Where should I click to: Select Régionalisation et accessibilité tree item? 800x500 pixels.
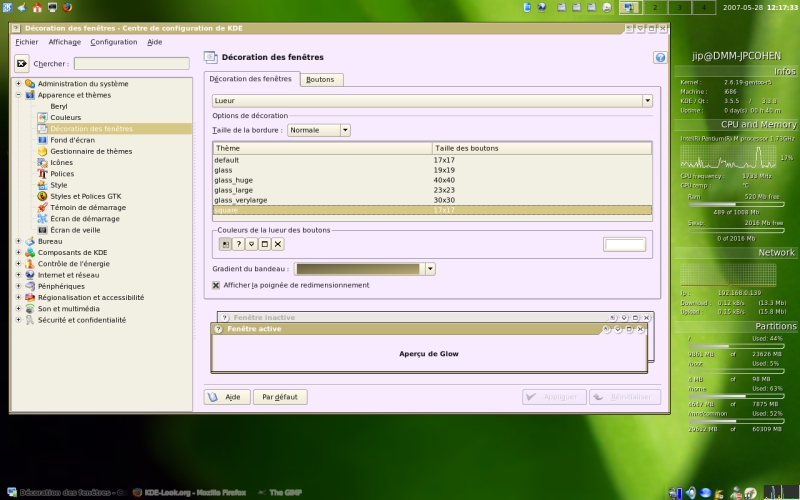(x=91, y=297)
